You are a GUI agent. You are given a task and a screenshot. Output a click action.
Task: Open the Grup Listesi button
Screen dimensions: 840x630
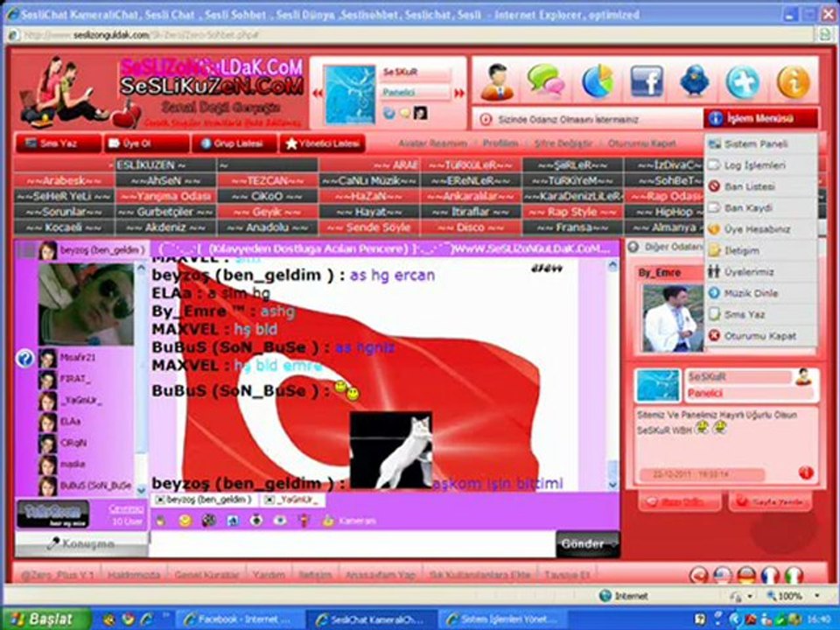[234, 143]
